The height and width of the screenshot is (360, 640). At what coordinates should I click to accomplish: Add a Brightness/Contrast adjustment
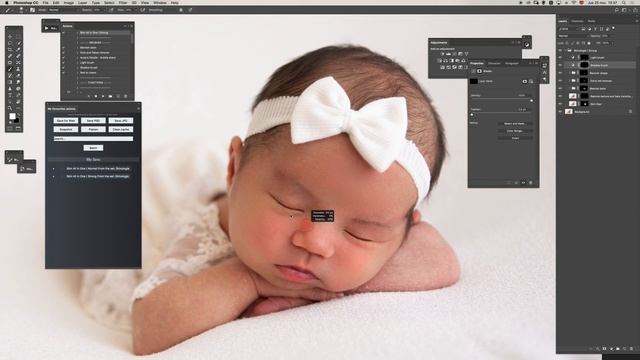pos(442,54)
